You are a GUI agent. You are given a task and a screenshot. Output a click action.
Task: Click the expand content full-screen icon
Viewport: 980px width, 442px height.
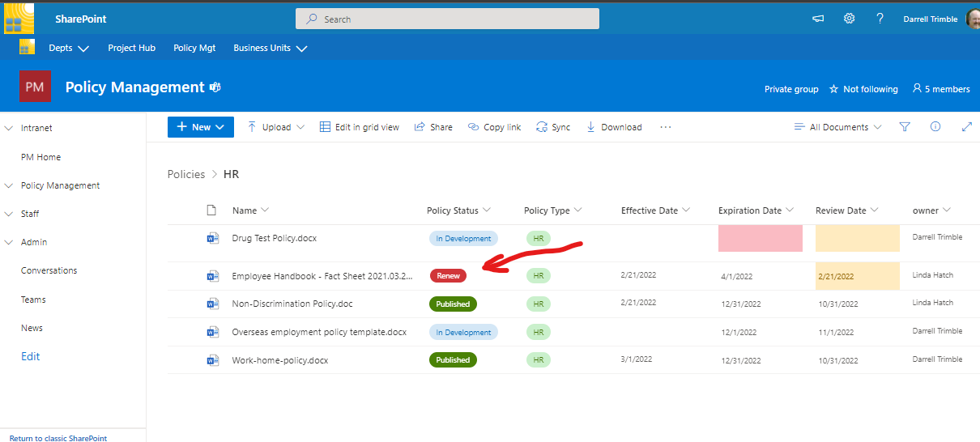click(x=966, y=127)
